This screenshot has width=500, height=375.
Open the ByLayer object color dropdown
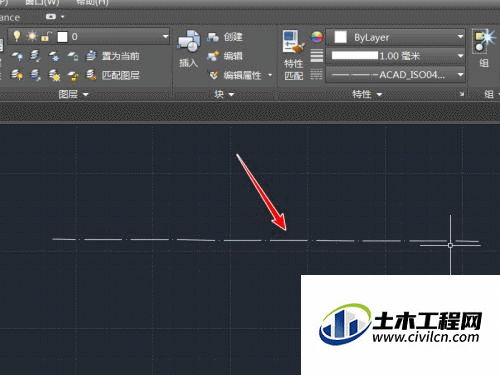point(460,37)
